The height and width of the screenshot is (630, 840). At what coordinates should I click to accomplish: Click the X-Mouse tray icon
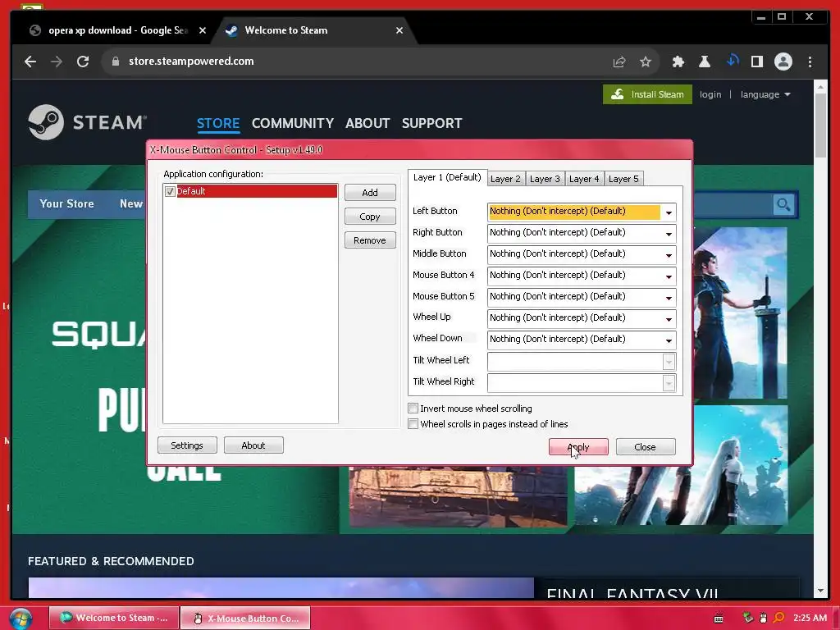click(x=764, y=619)
